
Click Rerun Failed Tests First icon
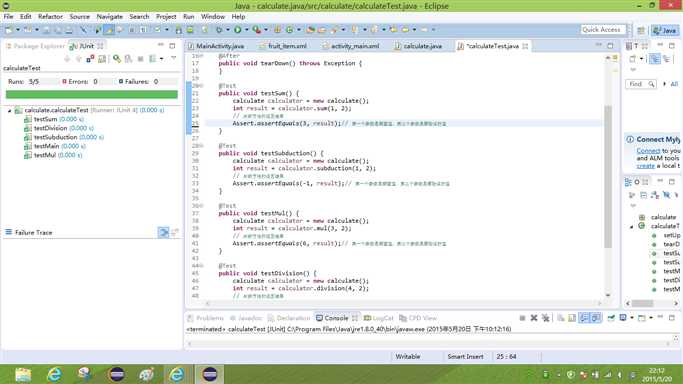pyautogui.click(x=128, y=58)
